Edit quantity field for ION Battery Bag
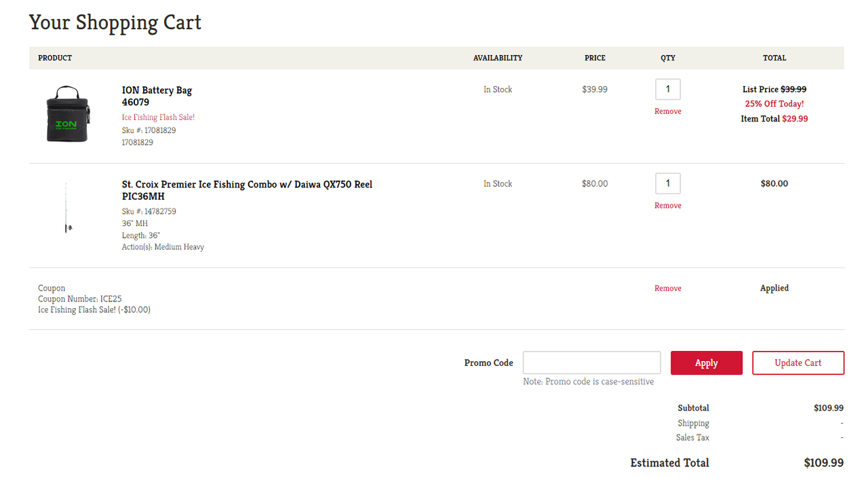Screen dimensions: 868x484 pyautogui.click(x=668, y=89)
